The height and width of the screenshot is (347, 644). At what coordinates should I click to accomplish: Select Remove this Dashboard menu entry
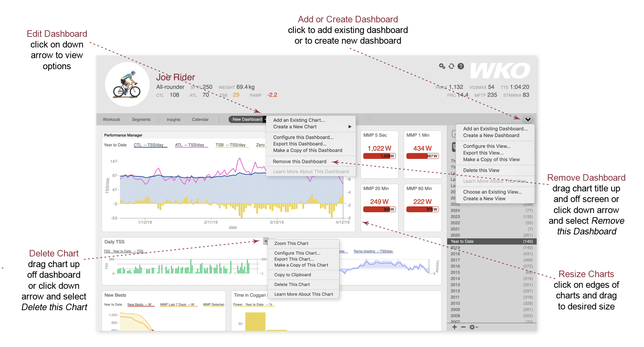point(300,161)
